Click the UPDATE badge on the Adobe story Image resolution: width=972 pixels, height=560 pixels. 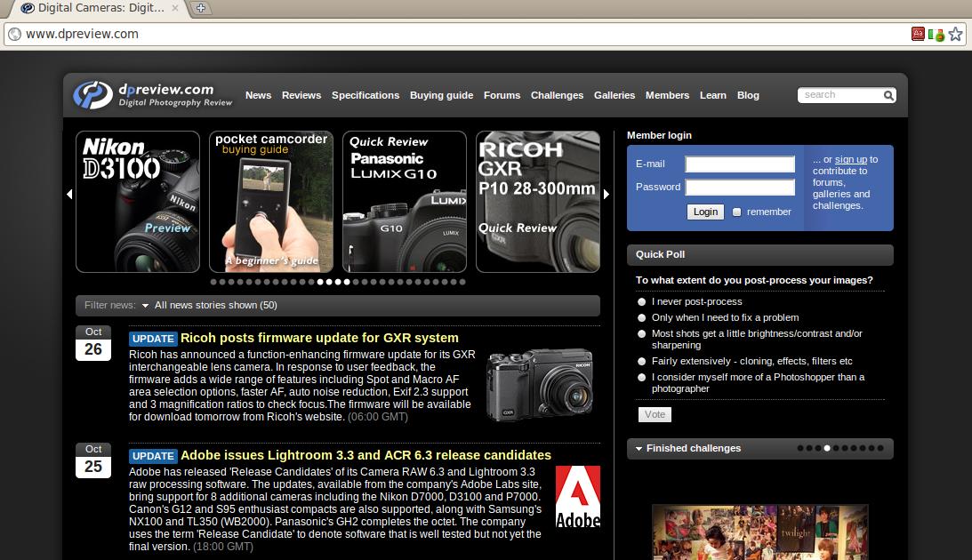click(153, 456)
